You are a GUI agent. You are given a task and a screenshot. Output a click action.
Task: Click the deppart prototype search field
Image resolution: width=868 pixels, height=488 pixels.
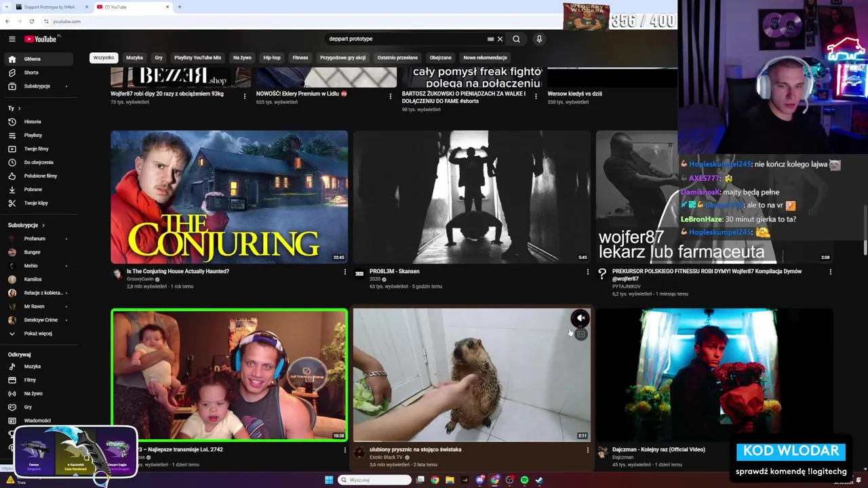(x=406, y=39)
